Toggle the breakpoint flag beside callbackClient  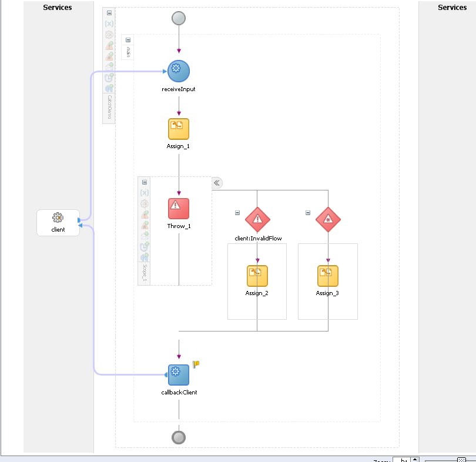(x=195, y=364)
